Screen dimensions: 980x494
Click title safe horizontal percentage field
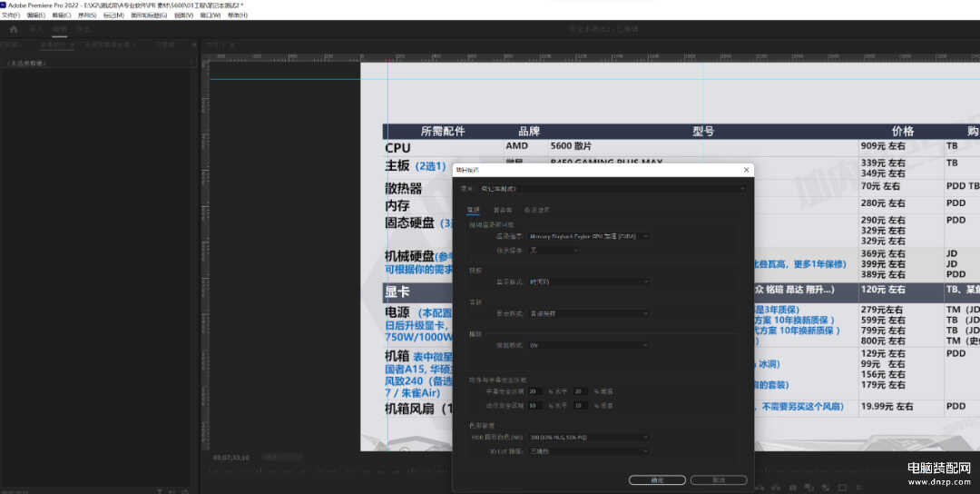pyautogui.click(x=535, y=391)
